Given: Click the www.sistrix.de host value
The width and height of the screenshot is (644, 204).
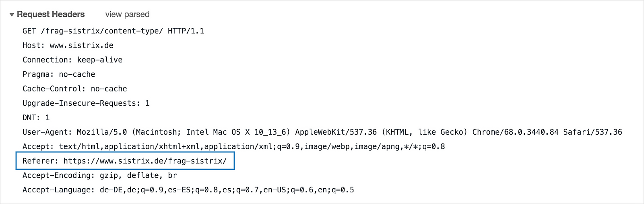Looking at the screenshot, I should (x=81, y=46).
